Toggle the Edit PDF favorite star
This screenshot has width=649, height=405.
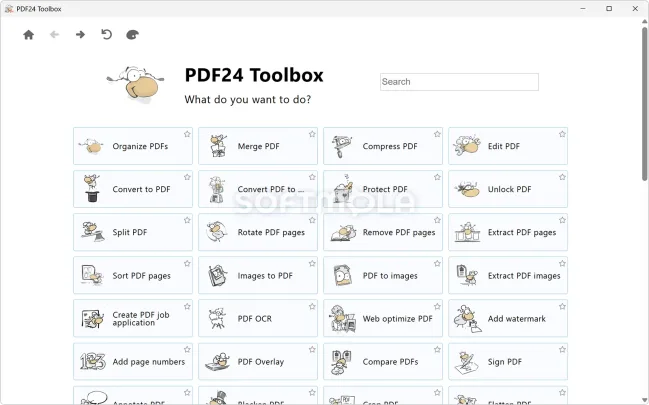coord(562,134)
